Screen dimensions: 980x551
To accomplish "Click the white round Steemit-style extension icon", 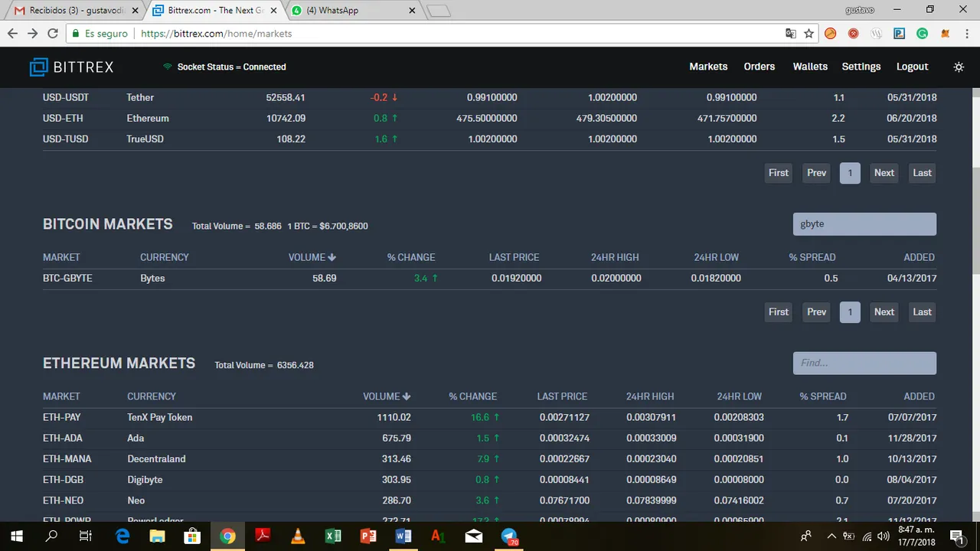I will [x=877, y=34].
